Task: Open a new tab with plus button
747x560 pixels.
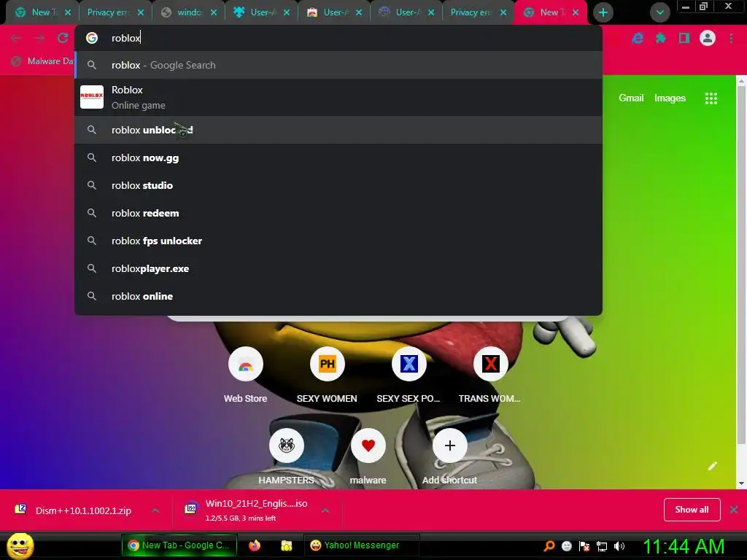Action: pos(603,12)
